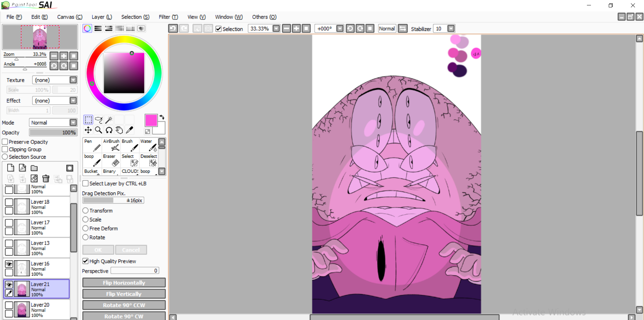Select the Eyedropper color picker tool
644x320 pixels.
tap(130, 130)
